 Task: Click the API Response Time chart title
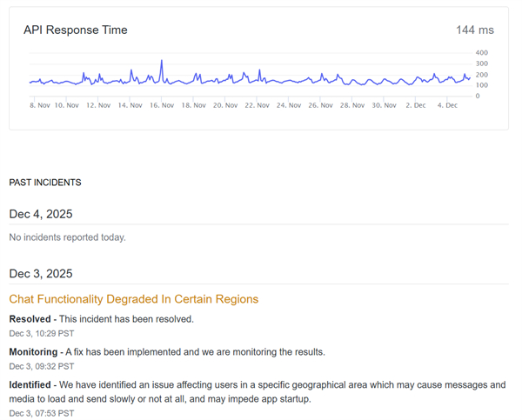click(x=76, y=30)
